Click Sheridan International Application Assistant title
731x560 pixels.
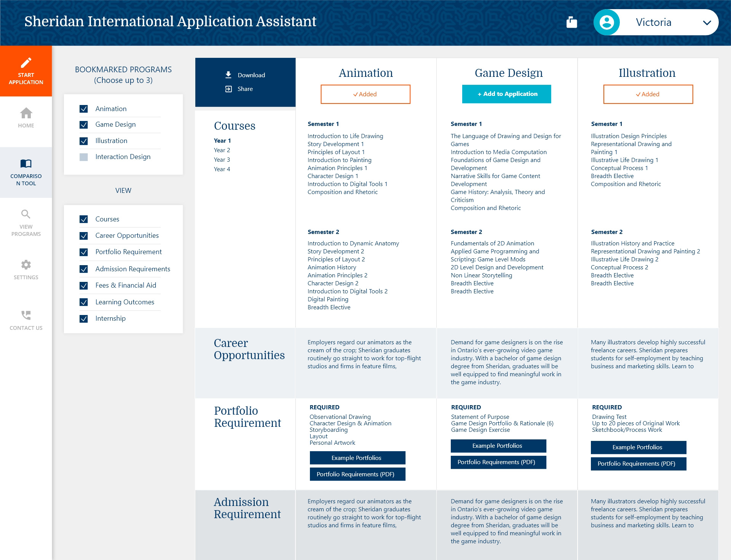tap(170, 21)
